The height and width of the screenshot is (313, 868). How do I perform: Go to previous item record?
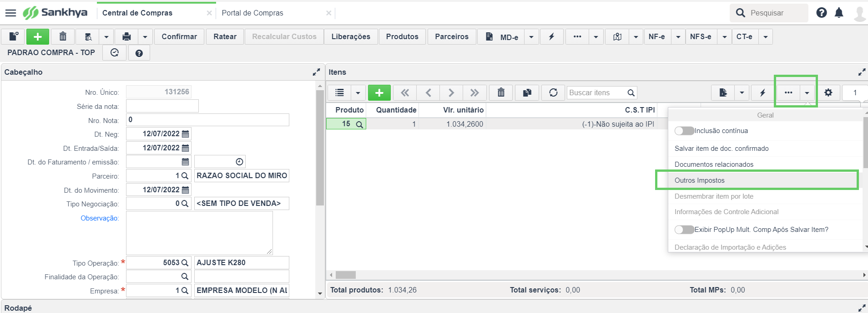428,92
